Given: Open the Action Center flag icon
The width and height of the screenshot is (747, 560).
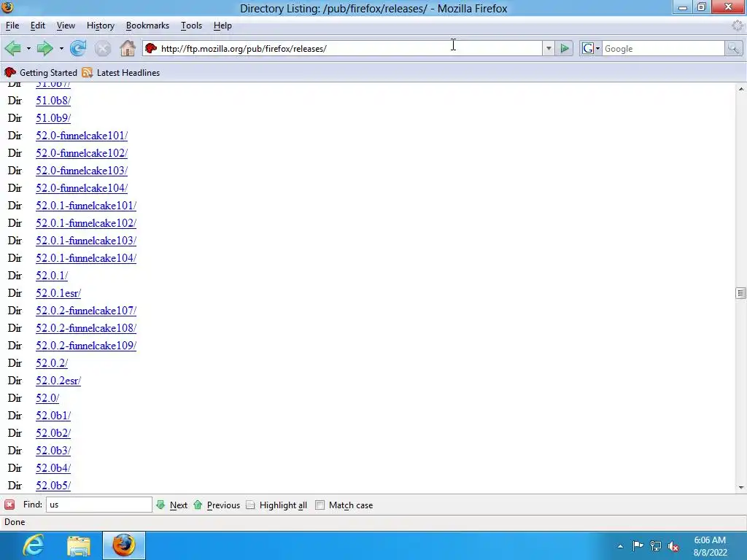Looking at the screenshot, I should pyautogui.click(x=638, y=546).
